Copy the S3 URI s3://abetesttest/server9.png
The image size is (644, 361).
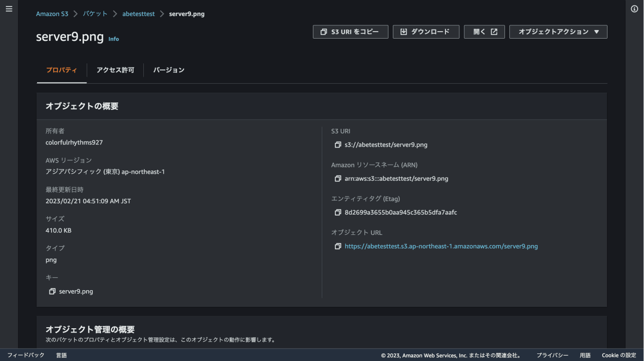pos(338,145)
